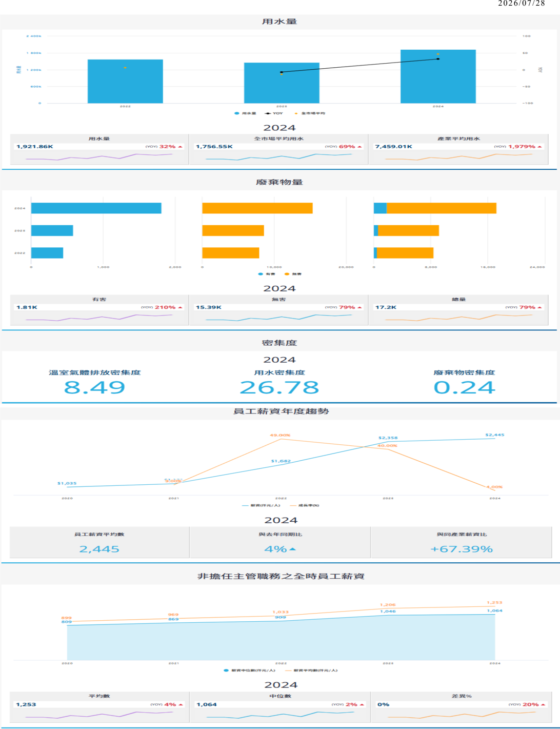560x729 pixels.
Task: Click red up arrow beside 210% YOY
Action: [180, 307]
